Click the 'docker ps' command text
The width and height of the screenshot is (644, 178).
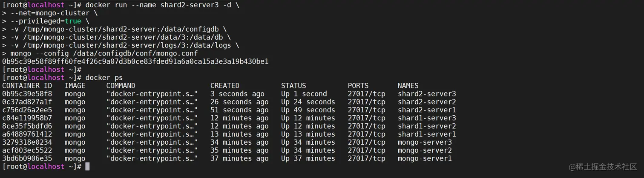coord(104,77)
